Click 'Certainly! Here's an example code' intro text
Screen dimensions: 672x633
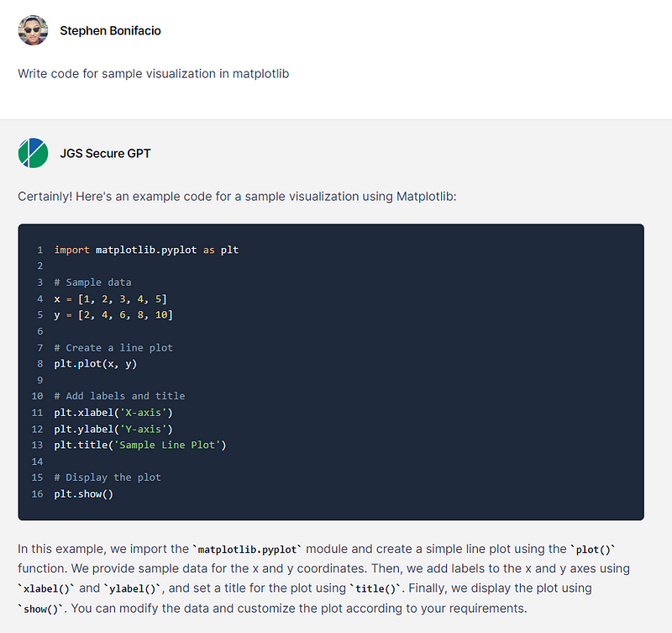[237, 197]
